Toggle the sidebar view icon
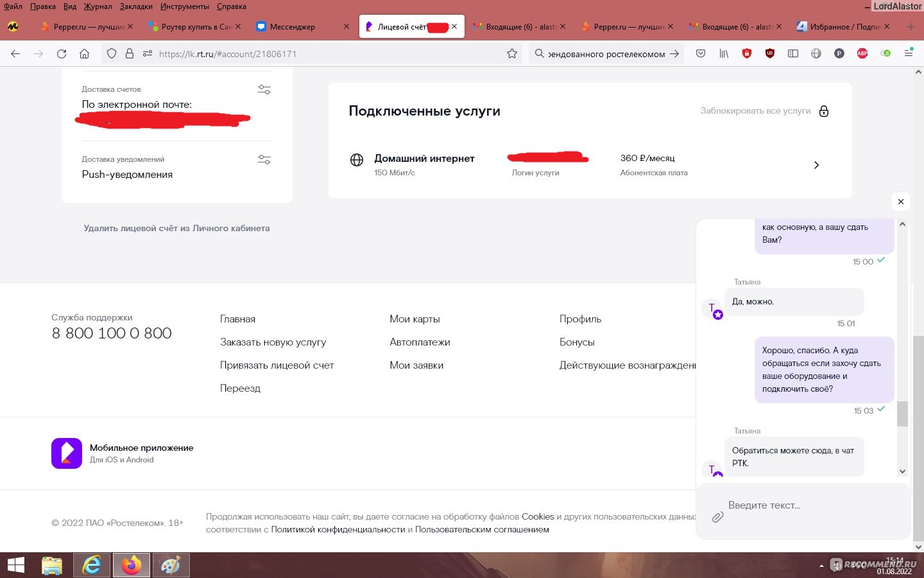This screenshot has width=924, height=578. pos(793,54)
